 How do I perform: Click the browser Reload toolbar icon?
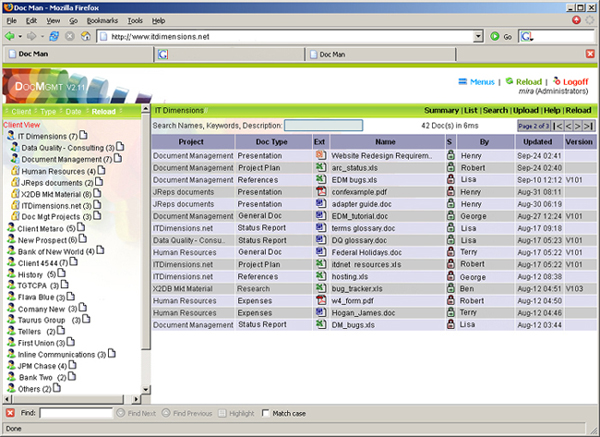(x=54, y=36)
